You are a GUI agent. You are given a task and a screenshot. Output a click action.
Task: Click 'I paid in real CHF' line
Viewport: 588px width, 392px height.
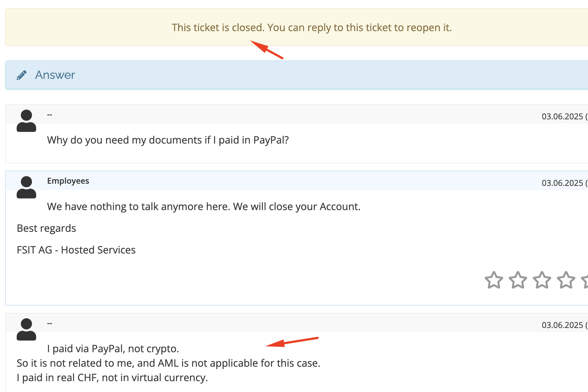click(x=112, y=378)
